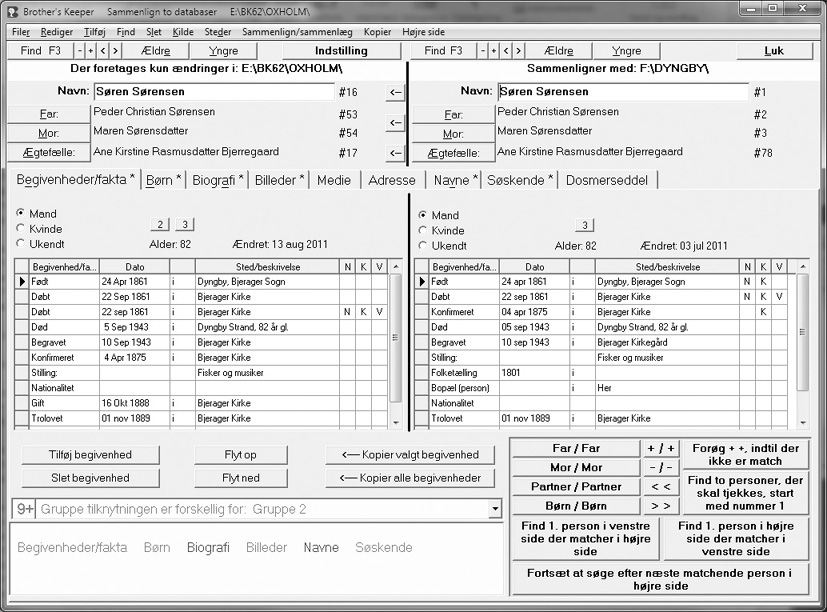Click the right pane previous '<' button
Image resolution: width=827 pixels, height=612 pixels.
[506, 51]
